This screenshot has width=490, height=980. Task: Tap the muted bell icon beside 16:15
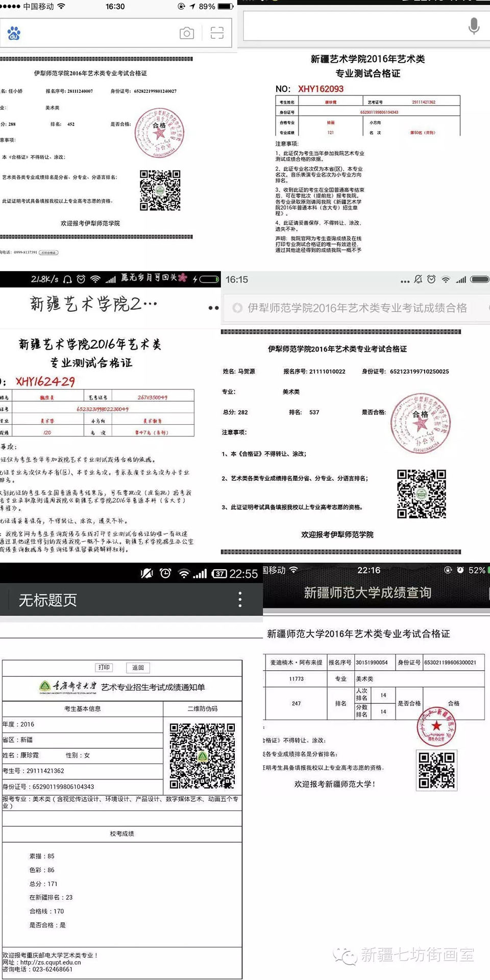(418, 279)
